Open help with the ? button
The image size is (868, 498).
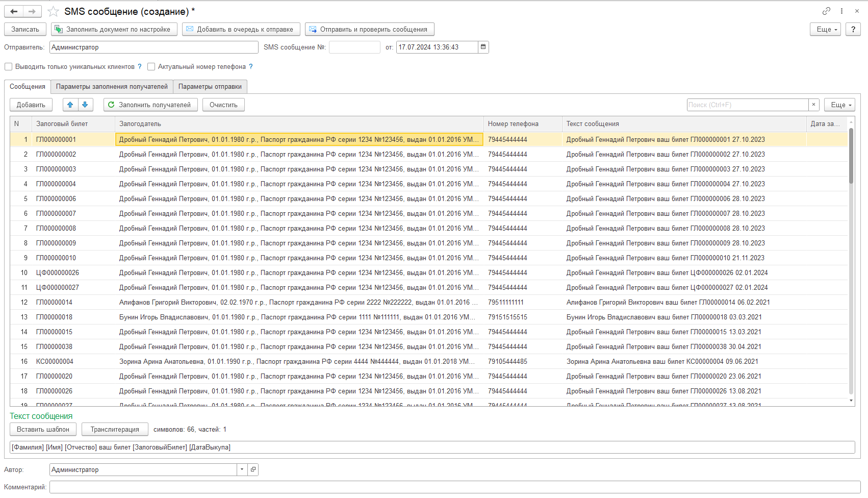[x=853, y=29]
